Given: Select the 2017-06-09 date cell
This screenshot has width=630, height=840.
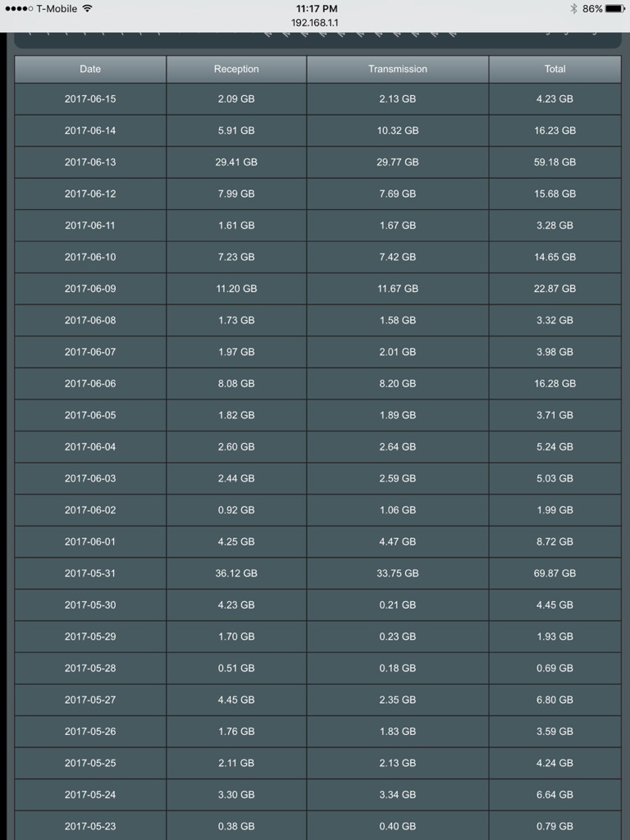Looking at the screenshot, I should click(90, 289).
